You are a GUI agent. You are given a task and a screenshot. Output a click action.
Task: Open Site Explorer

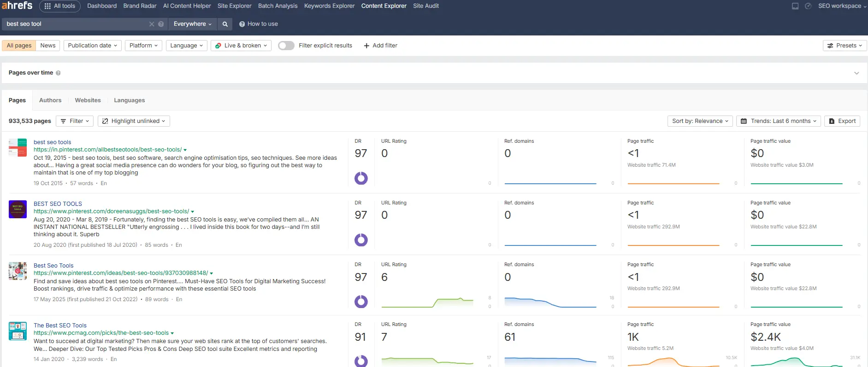[x=234, y=6]
